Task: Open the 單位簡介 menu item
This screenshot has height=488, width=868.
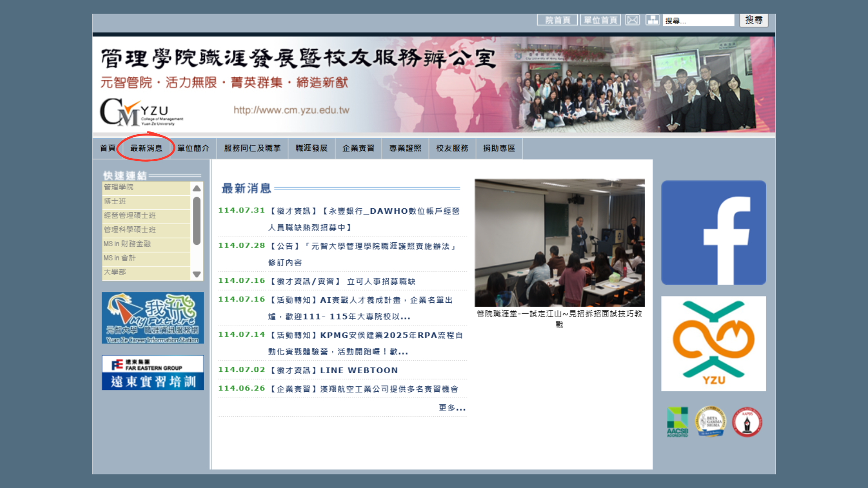Action: point(193,148)
